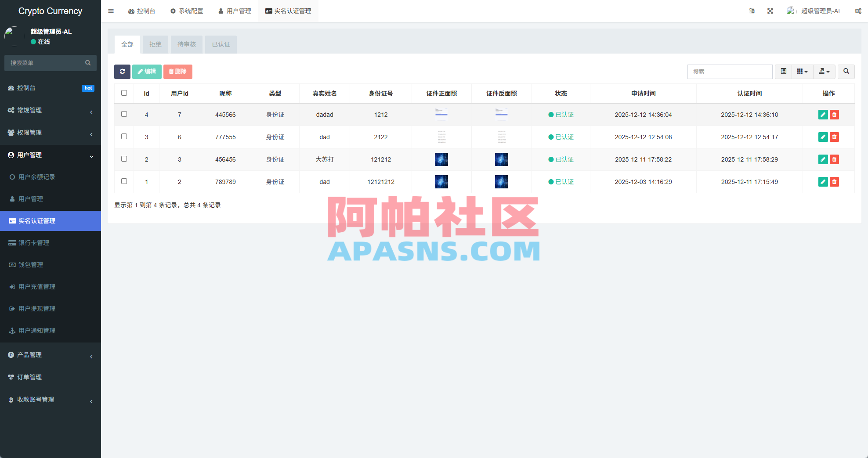
Task: Click the green edit icon for row Id 4
Action: coord(823,115)
